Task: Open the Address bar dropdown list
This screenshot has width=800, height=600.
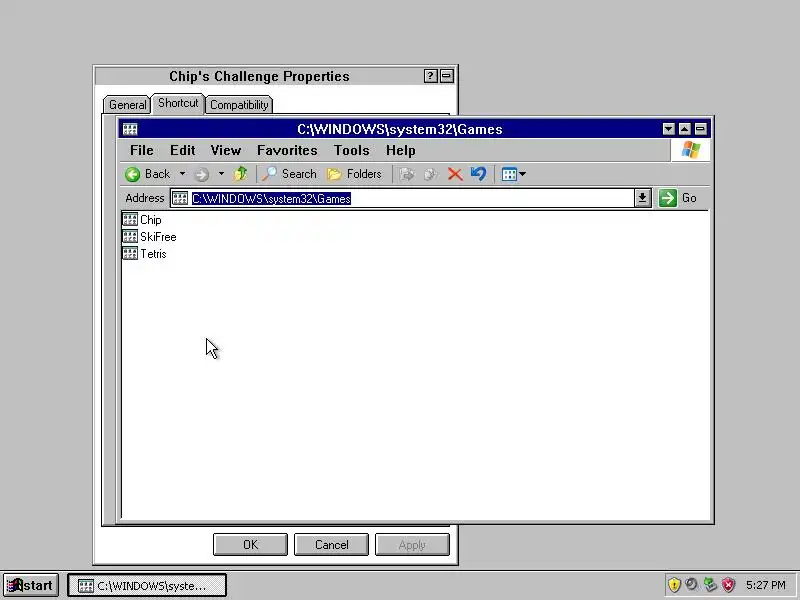Action: 642,198
